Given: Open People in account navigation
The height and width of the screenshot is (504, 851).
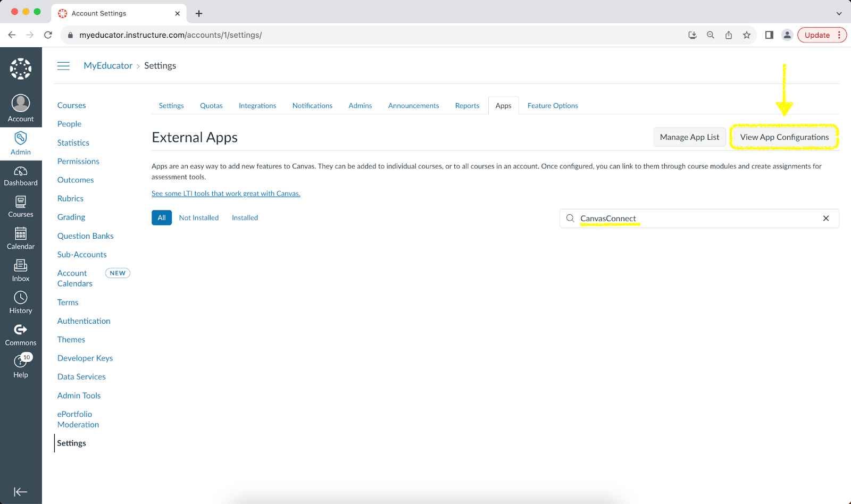Looking at the screenshot, I should coord(69,124).
